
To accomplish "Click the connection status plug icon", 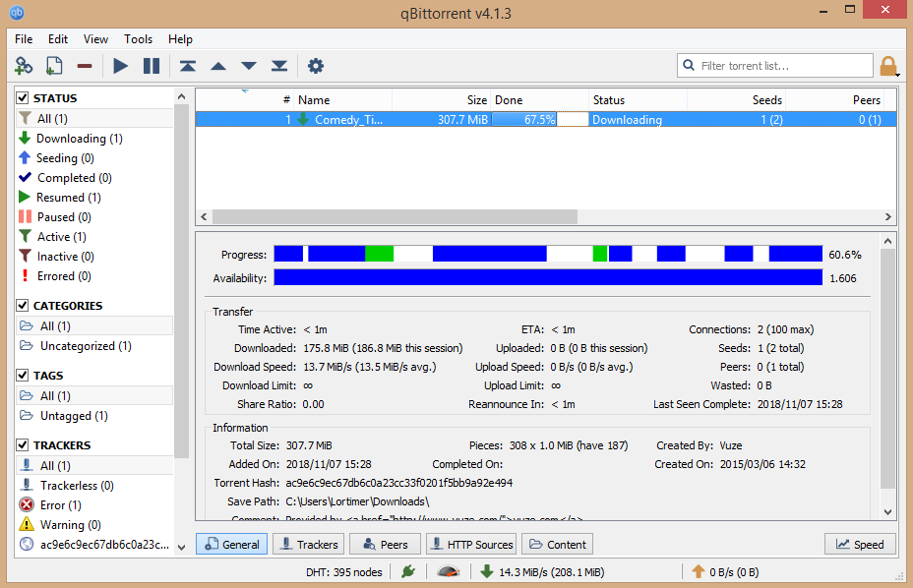I will 408,571.
